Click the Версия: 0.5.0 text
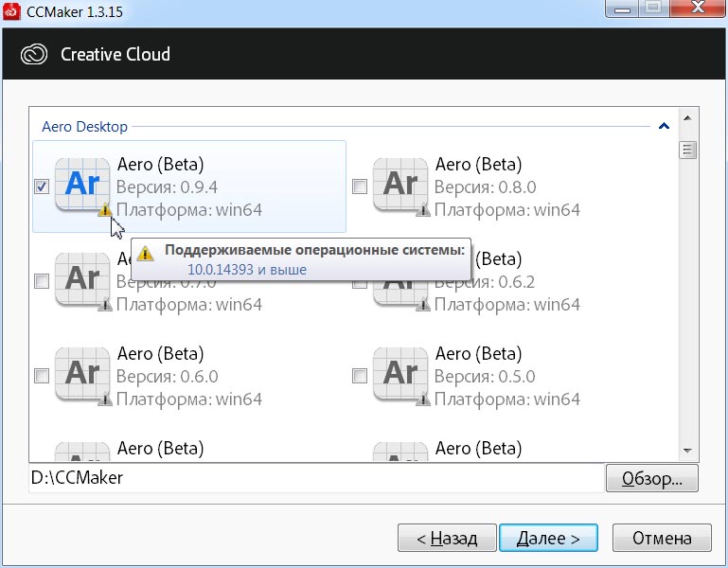 pyautogui.click(x=485, y=377)
